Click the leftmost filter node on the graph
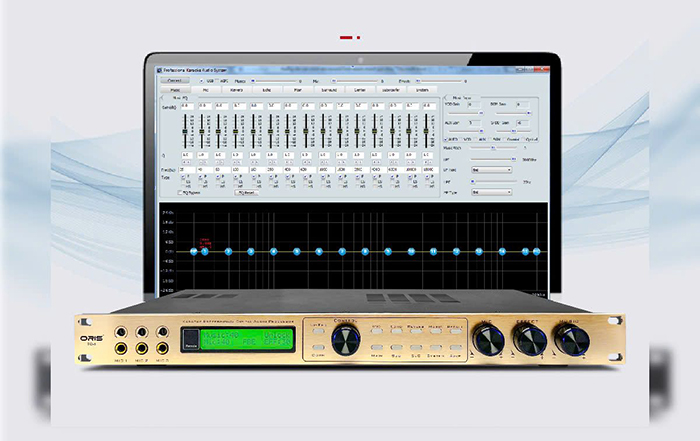 click(193, 252)
